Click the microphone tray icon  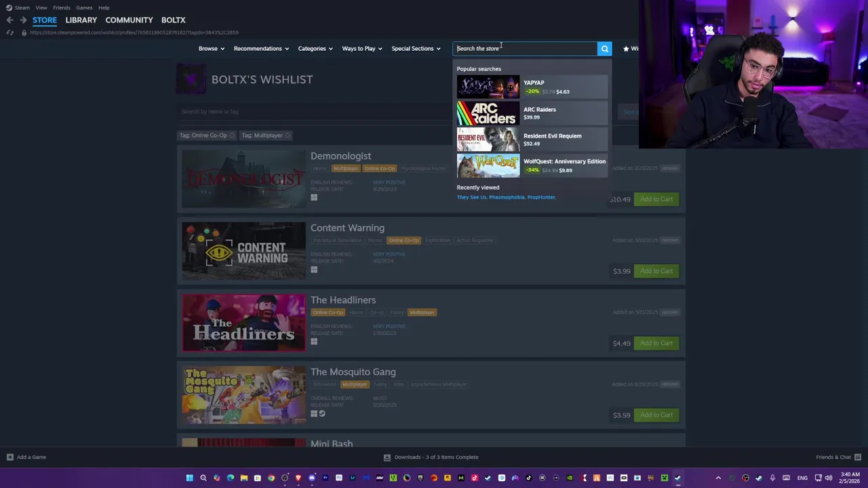point(772,478)
